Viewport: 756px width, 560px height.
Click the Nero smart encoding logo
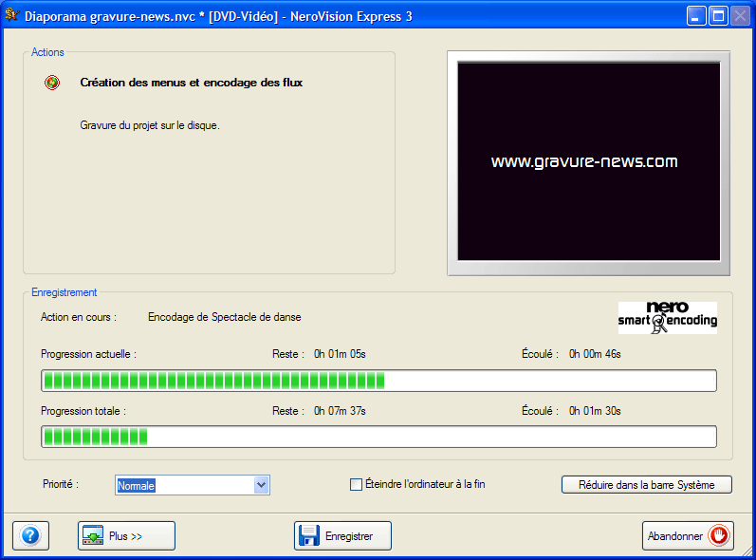pyautogui.click(x=667, y=317)
